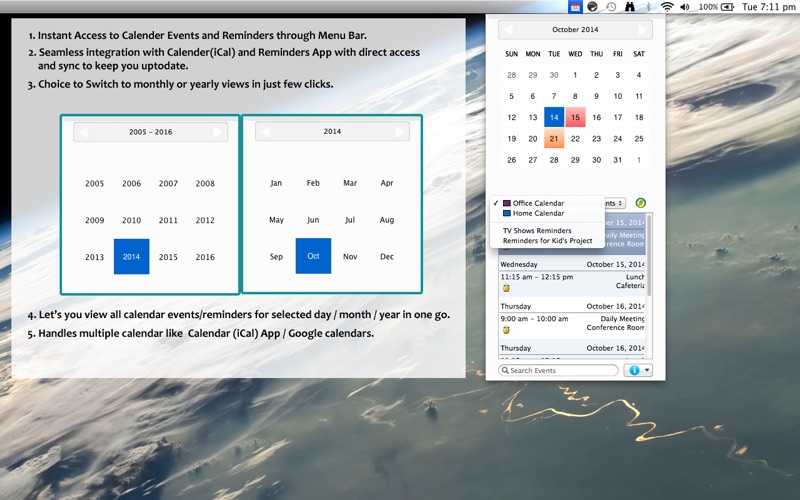The height and width of the screenshot is (500, 800).
Task: Click the battery 100% indicator
Action: point(716,7)
